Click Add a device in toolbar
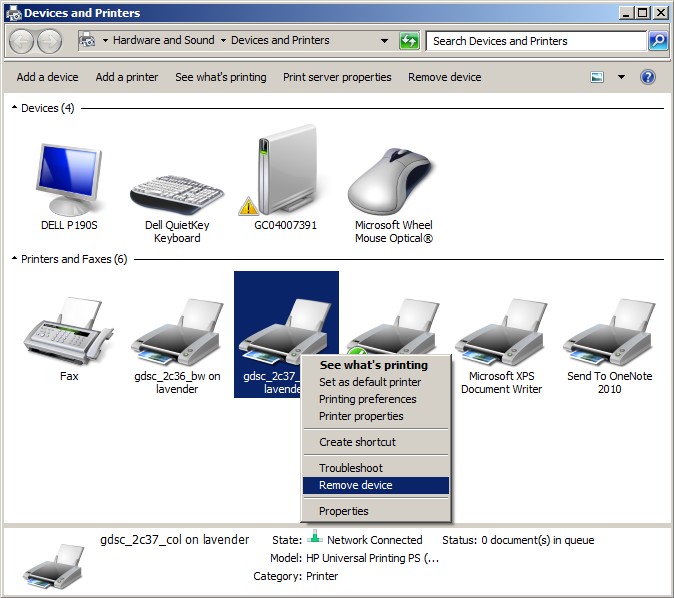This screenshot has width=674, height=598. tap(47, 77)
